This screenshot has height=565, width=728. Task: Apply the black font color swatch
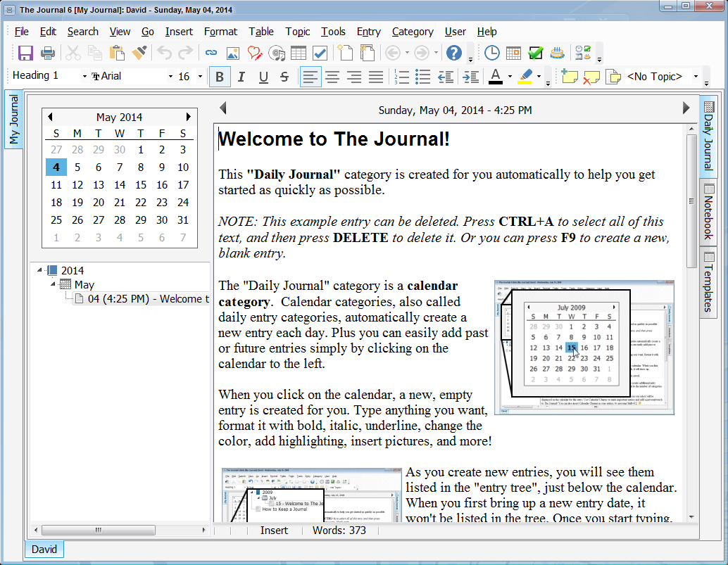496,77
